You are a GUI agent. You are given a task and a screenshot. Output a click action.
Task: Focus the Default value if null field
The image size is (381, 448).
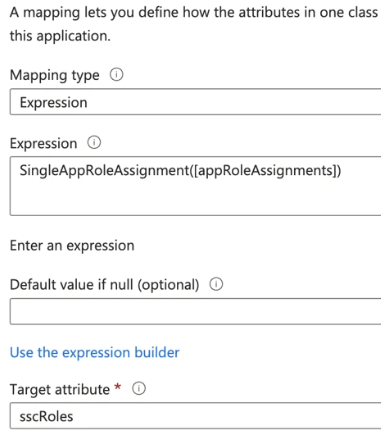pyautogui.click(x=195, y=312)
